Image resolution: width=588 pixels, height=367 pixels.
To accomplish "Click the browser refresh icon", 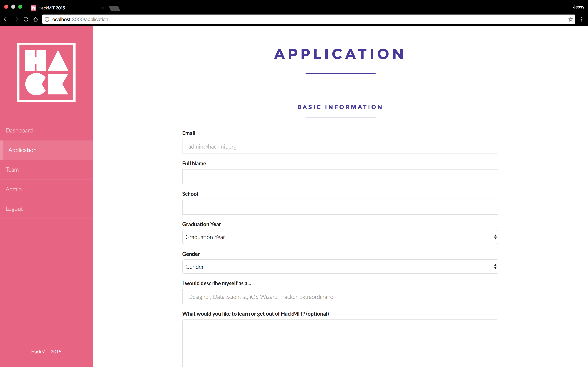I will point(26,19).
